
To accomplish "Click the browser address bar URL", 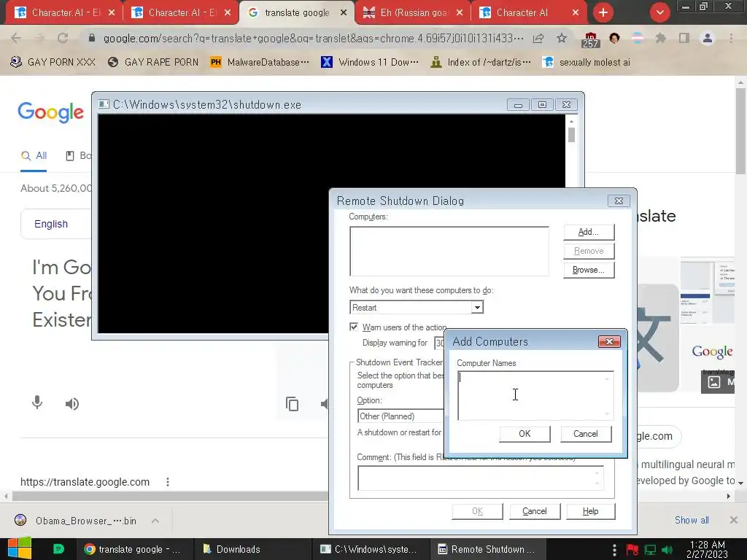I will pos(314,38).
